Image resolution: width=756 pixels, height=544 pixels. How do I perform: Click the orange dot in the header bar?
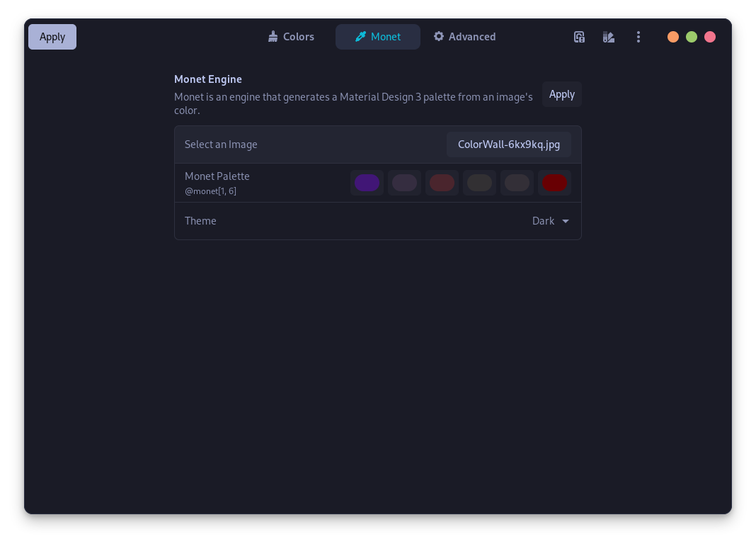click(x=673, y=36)
